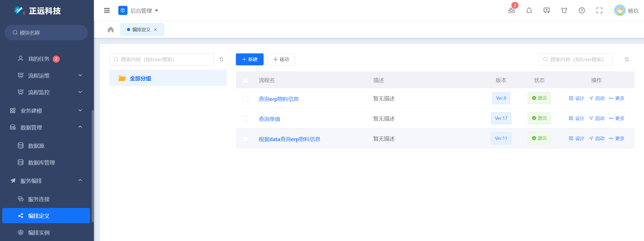Open the 根据data查询erp物料信息 process link
The width and height of the screenshot is (644, 241).
point(289,139)
